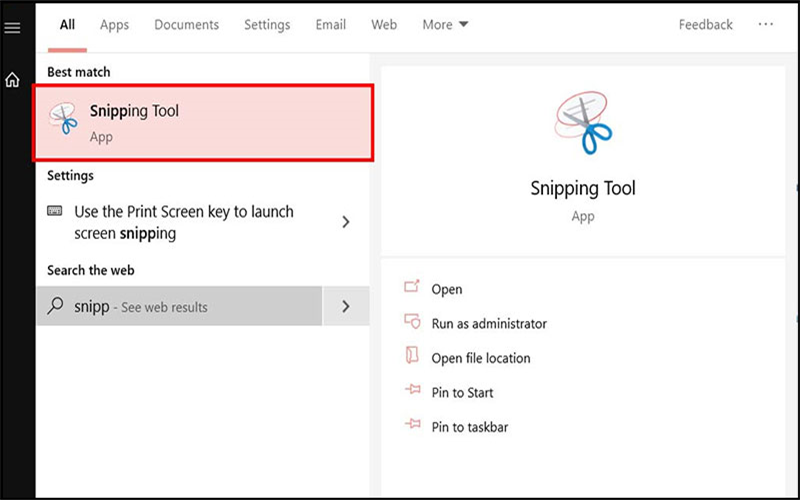Switch to the Apps tab
This screenshot has width=800, height=500.
pos(114,24)
